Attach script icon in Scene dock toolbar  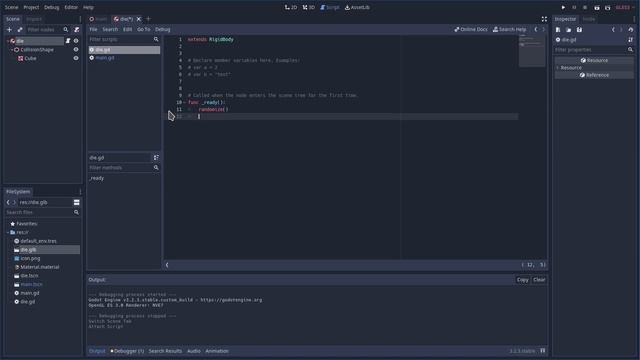point(76,29)
